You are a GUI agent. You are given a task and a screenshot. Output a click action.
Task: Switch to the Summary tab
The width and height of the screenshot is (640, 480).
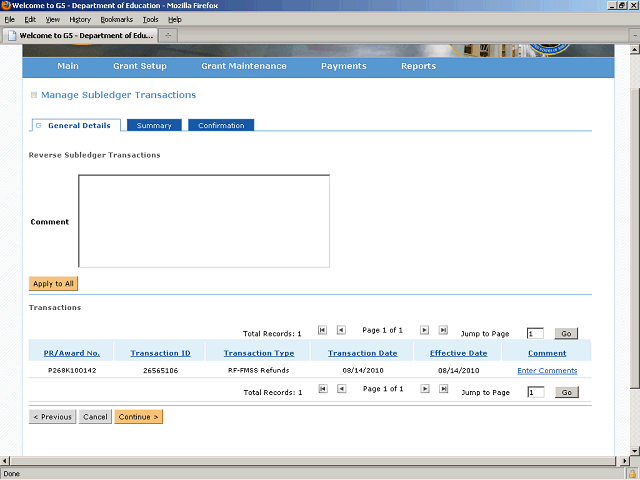click(x=154, y=125)
